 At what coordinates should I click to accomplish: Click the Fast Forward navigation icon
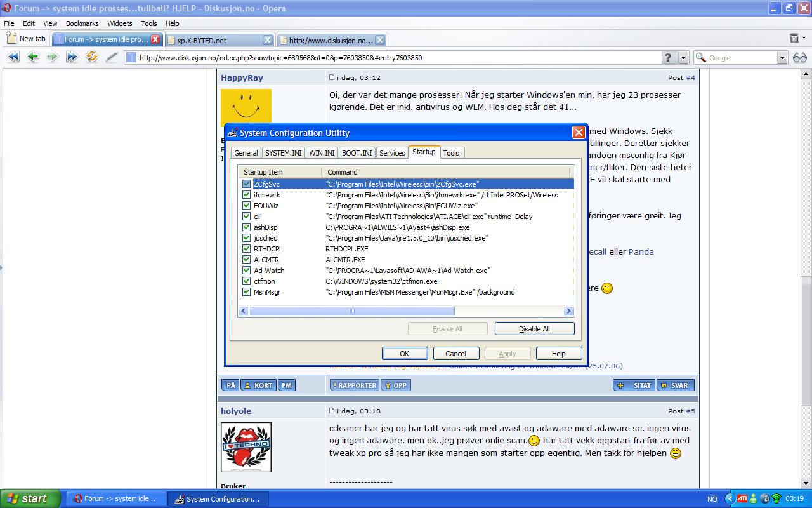[x=72, y=57]
